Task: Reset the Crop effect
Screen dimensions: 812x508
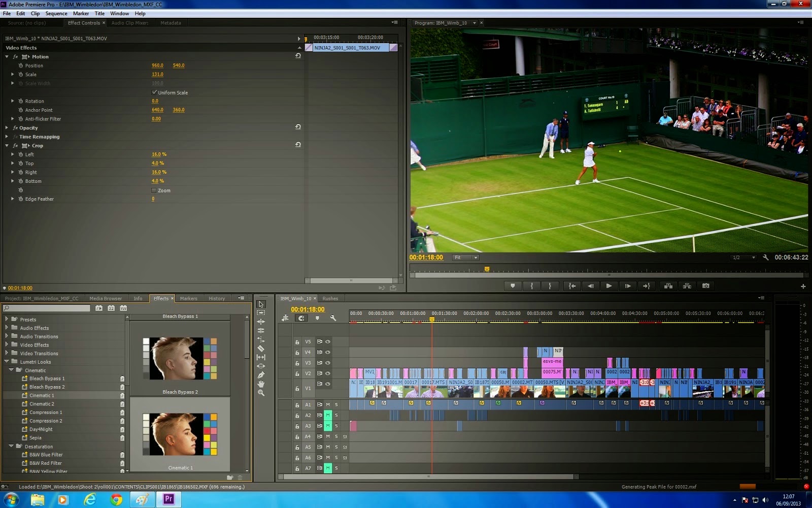Action: point(298,145)
